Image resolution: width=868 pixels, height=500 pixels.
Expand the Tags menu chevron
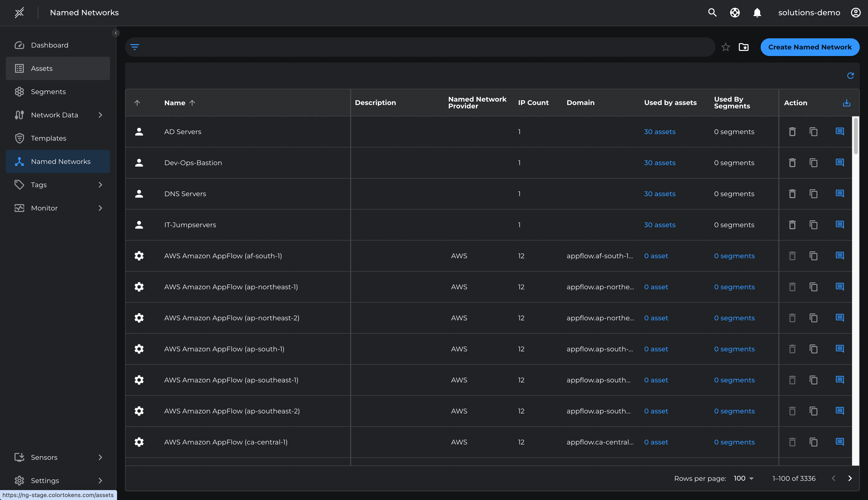point(100,185)
